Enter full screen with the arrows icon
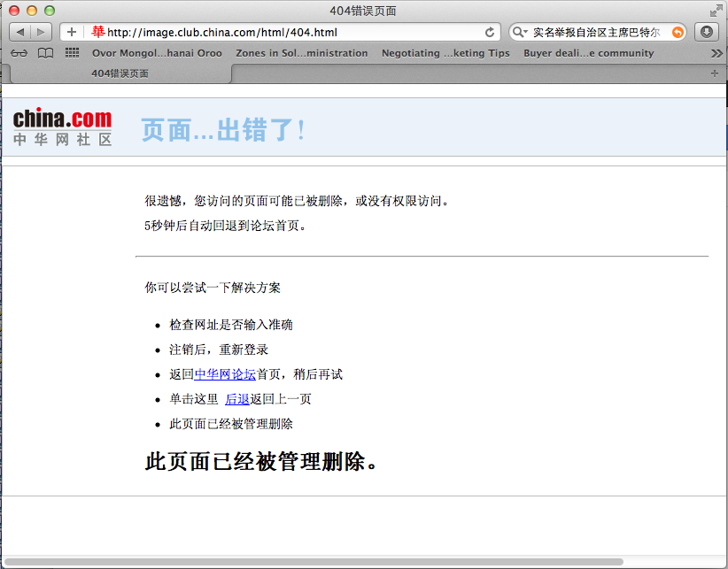Viewport: 728px width, 569px height. point(716,11)
